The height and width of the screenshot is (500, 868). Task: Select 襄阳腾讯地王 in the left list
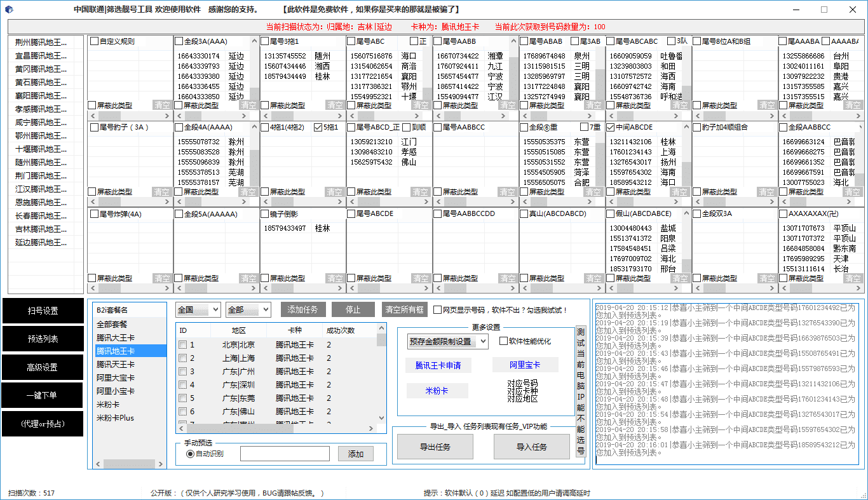pos(41,96)
